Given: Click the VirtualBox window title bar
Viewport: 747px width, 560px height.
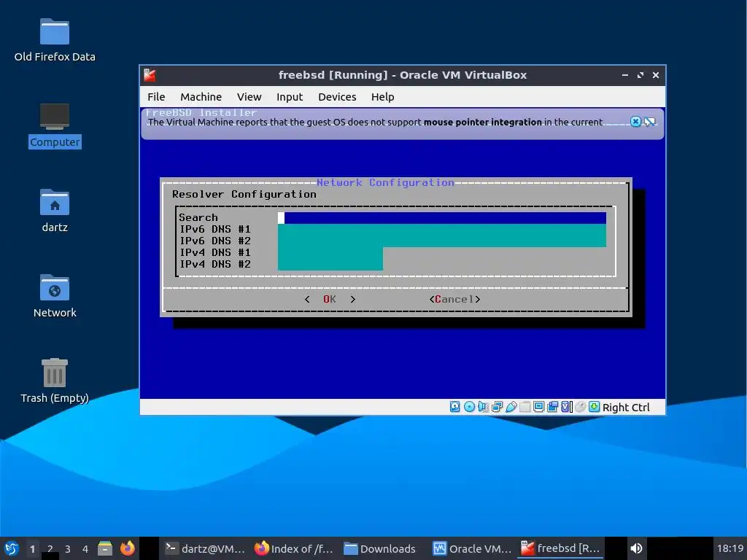Looking at the screenshot, I should pos(403,75).
